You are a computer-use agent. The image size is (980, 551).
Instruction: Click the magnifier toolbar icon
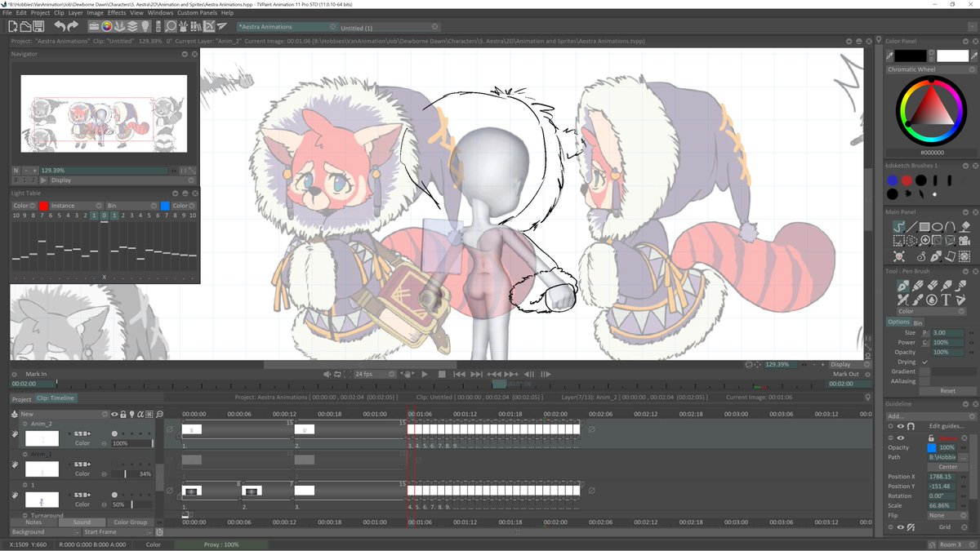click(171, 27)
